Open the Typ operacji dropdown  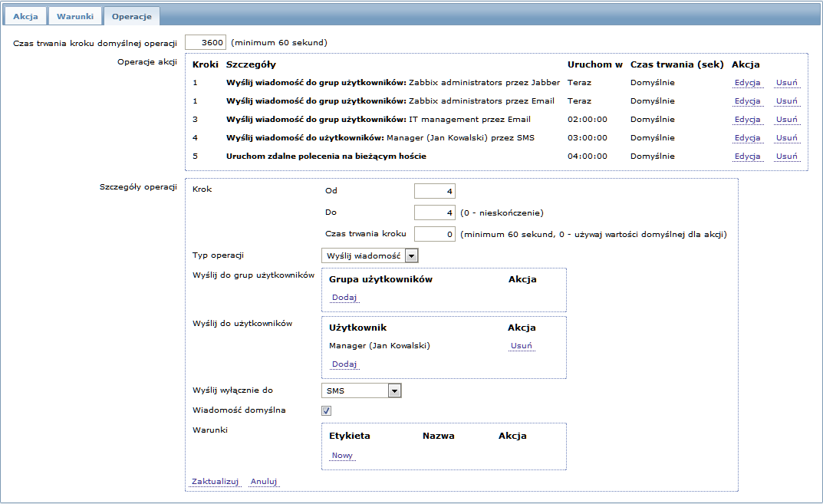tap(370, 255)
